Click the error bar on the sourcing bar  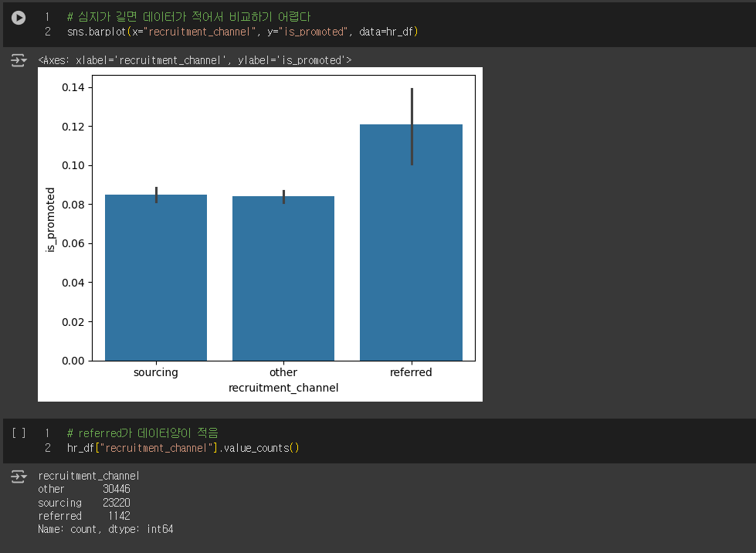pyautogui.click(x=156, y=195)
